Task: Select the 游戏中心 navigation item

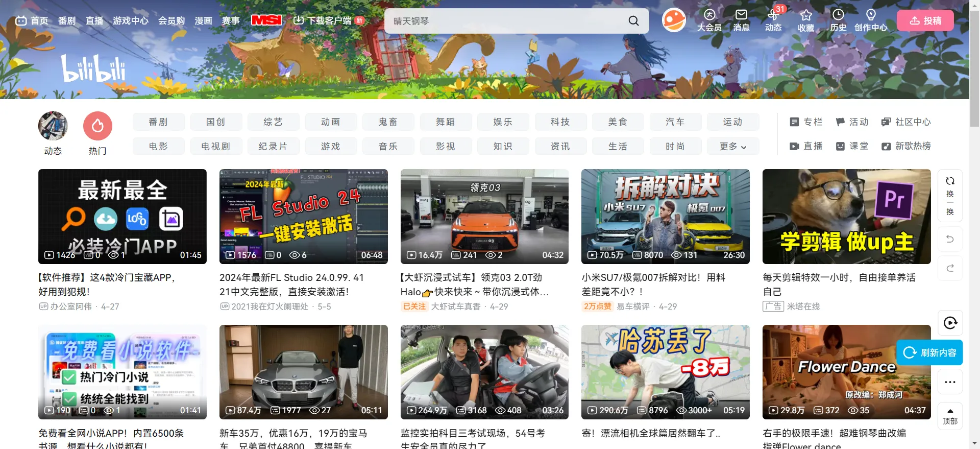Action: 131,21
